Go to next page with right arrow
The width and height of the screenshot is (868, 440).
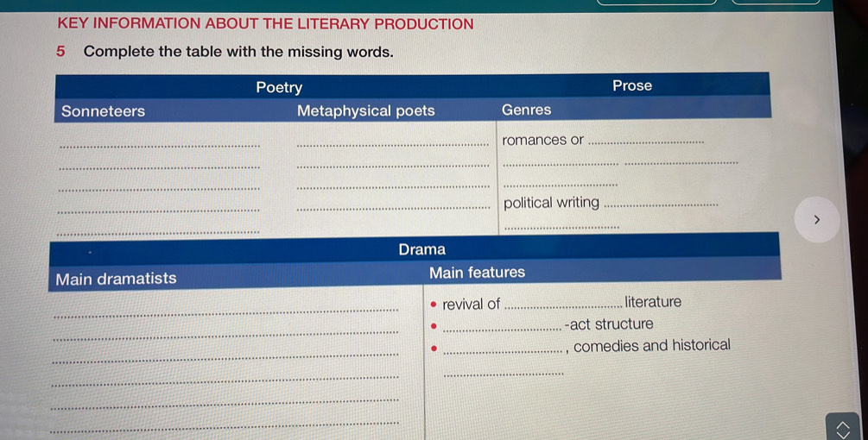tap(817, 222)
